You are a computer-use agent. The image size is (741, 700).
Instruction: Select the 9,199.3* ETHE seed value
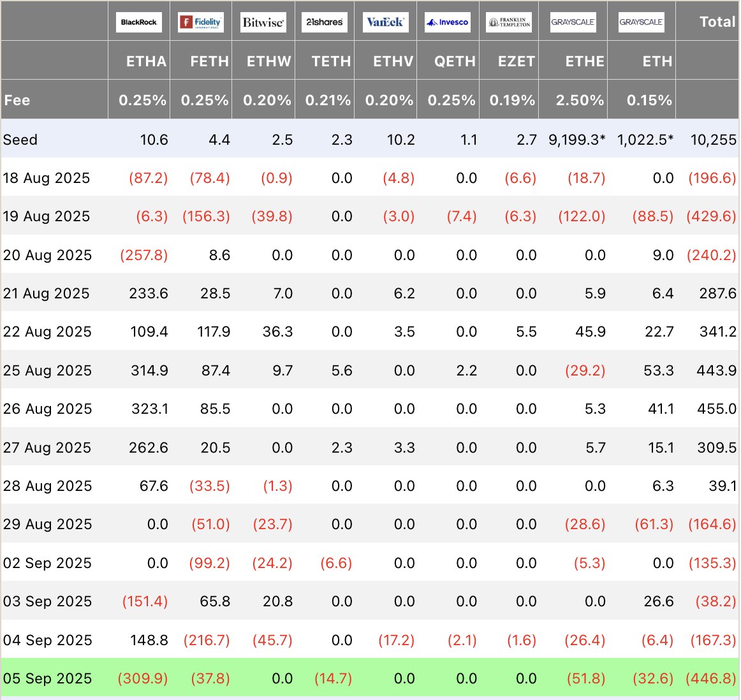(576, 140)
